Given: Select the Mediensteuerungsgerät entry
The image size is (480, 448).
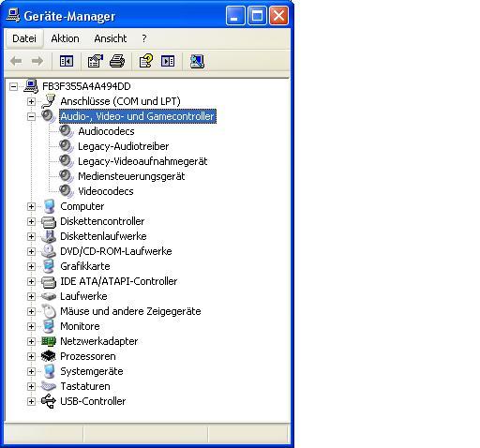Looking at the screenshot, I should coord(131,176).
